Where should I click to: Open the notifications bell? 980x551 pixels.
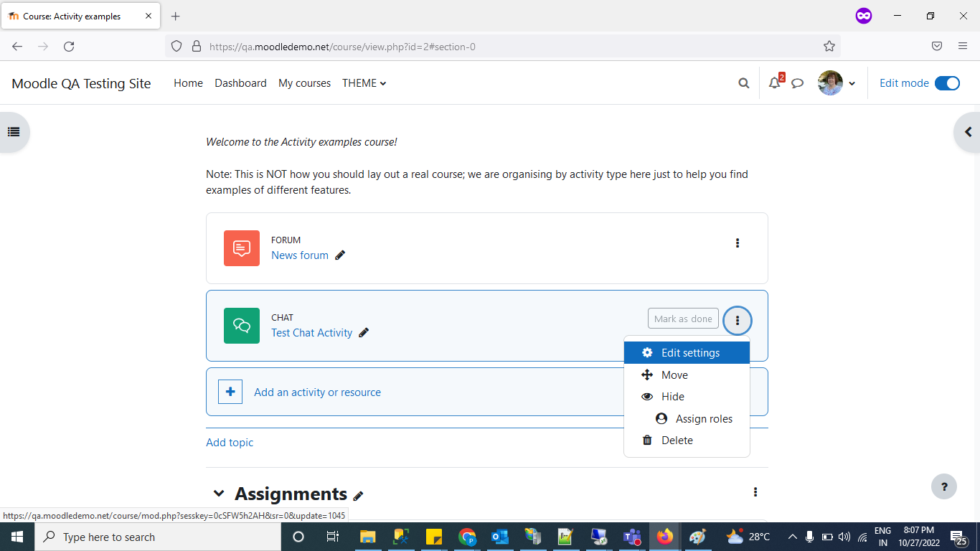[x=774, y=83]
